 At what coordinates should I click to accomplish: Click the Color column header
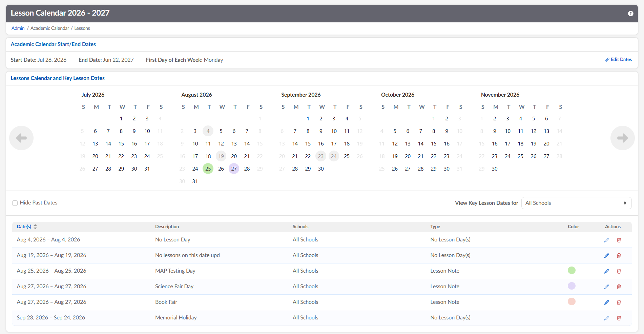[574, 227]
